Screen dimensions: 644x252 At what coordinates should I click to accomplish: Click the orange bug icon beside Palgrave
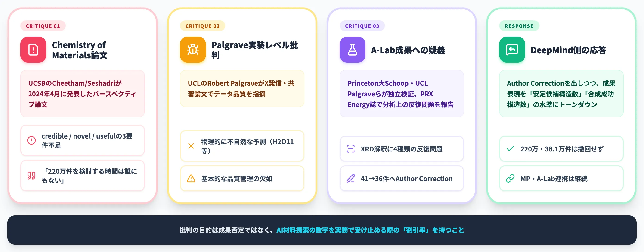(193, 50)
